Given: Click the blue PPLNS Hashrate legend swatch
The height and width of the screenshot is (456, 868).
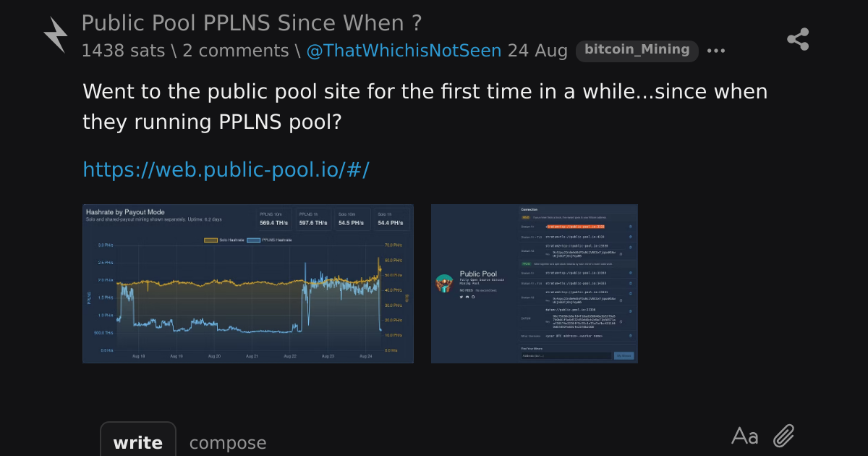Looking at the screenshot, I should point(254,240).
